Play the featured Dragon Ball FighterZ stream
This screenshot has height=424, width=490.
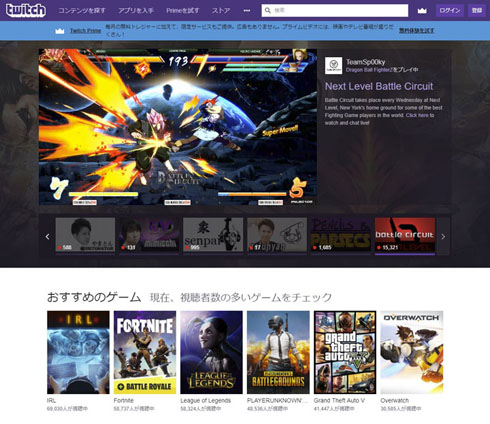tap(178, 127)
